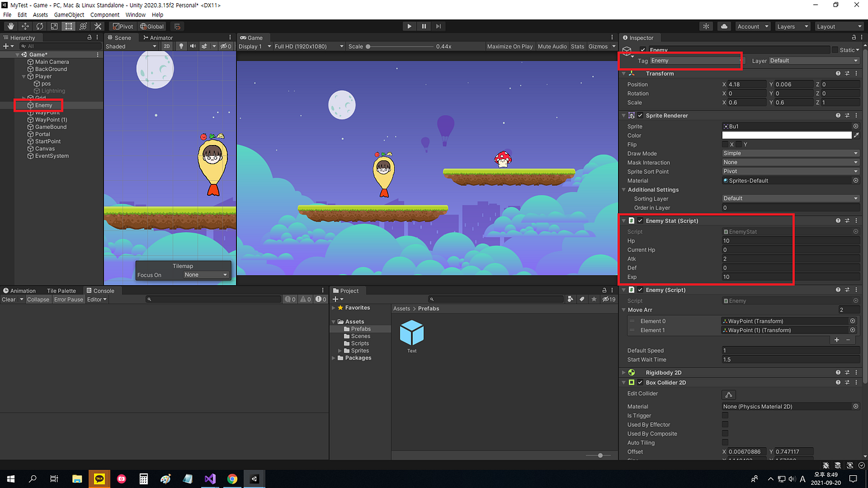
Task: Select the Scale tool in the toolbar
Action: 54,26
